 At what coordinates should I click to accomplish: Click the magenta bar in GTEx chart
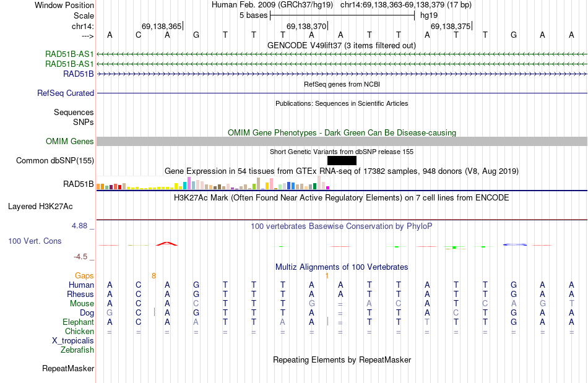click(328, 187)
